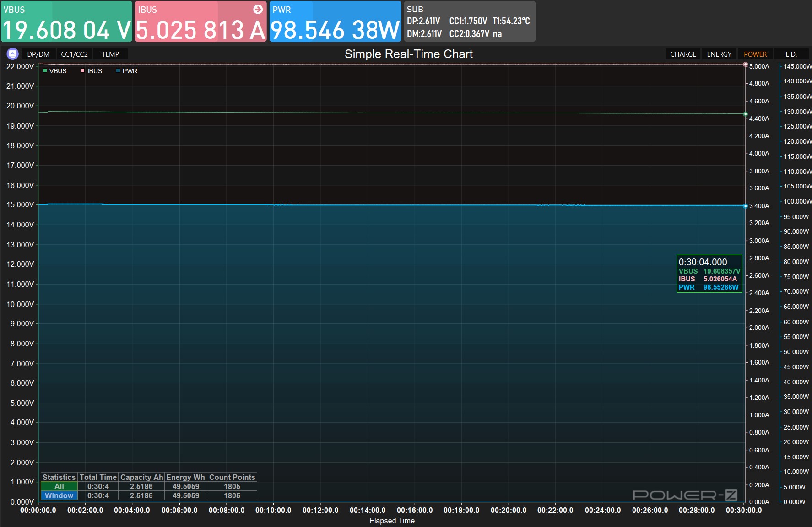The image size is (812, 527).
Task: Toggle the CC1/CC2 chart series
Action: 74,54
